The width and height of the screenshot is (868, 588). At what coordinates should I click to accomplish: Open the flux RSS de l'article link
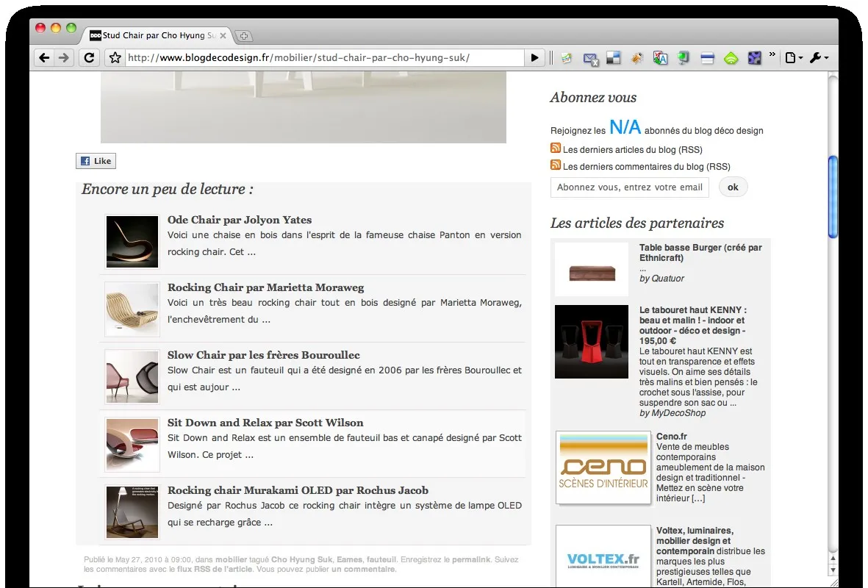tap(214, 569)
